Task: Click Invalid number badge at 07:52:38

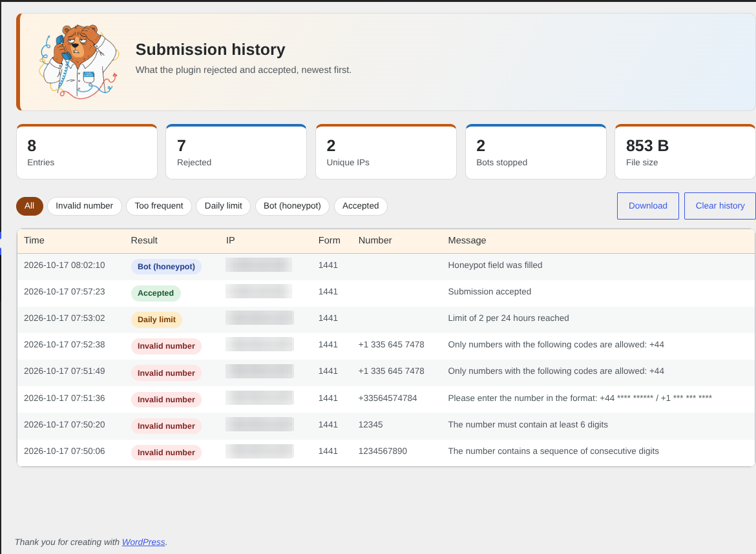Action: 166,346
